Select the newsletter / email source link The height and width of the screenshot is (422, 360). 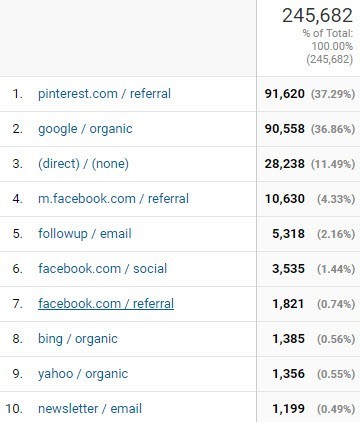pos(90,409)
